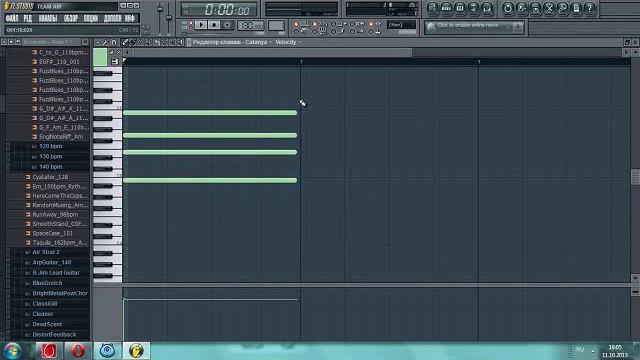Toggle the piano keys typing keyboard option
This screenshot has width=640, height=360.
point(315,31)
